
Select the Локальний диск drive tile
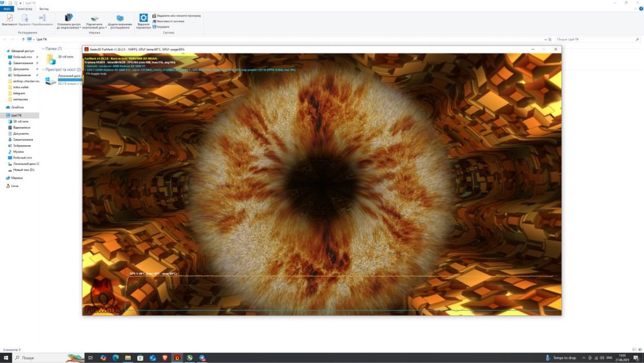coord(64,80)
